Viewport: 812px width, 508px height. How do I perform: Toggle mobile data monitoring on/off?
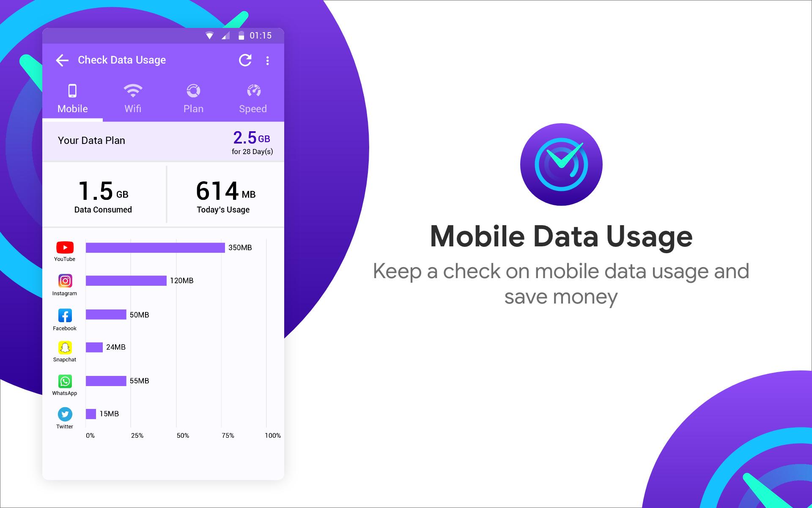[x=72, y=97]
